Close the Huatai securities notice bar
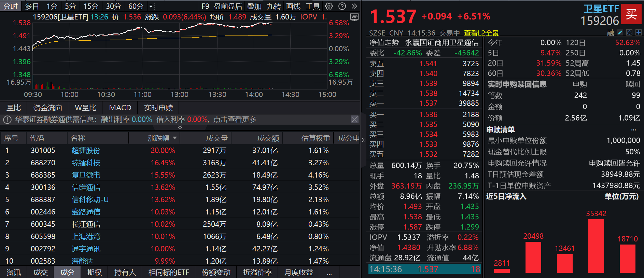Viewport: 644px width, 278px height. 354,119
